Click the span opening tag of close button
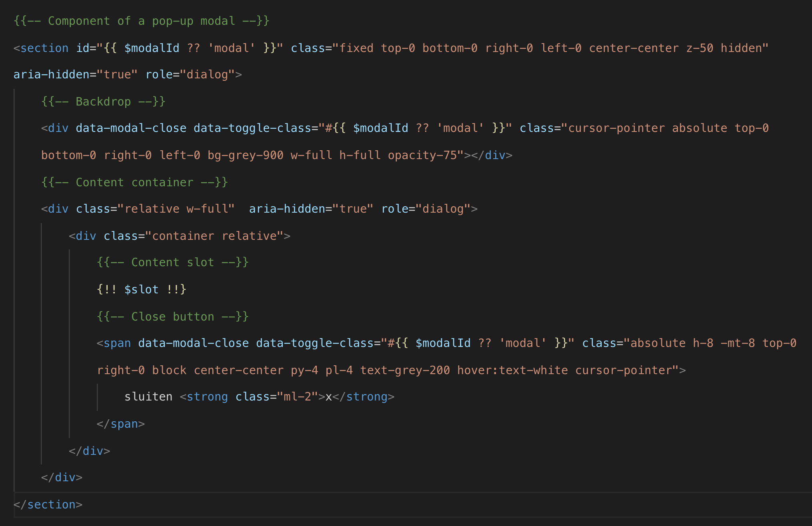 click(115, 343)
